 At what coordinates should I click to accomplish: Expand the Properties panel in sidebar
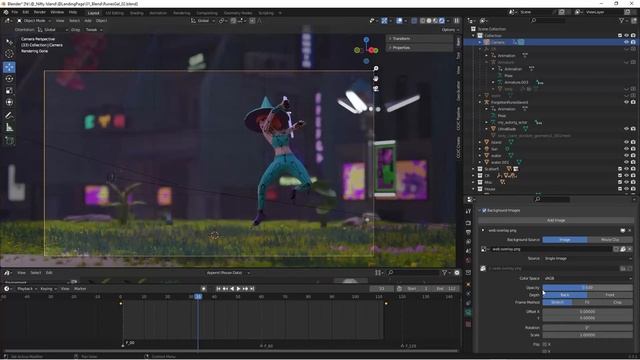click(x=419, y=48)
